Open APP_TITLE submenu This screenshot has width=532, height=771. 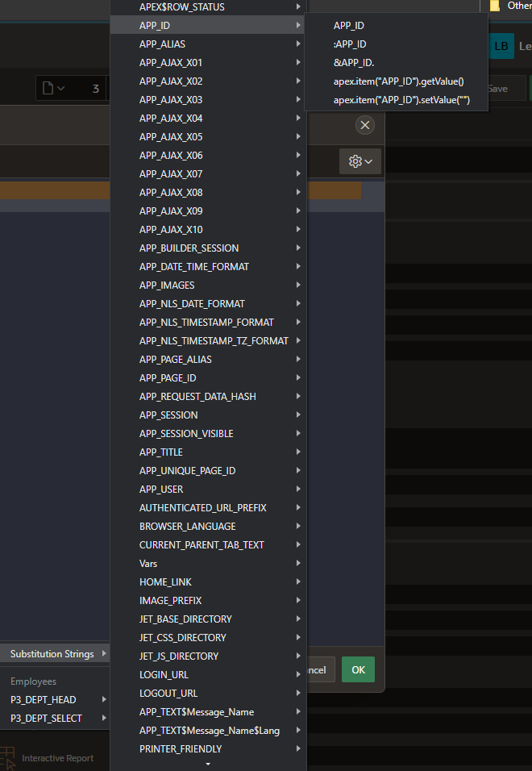[x=208, y=452]
